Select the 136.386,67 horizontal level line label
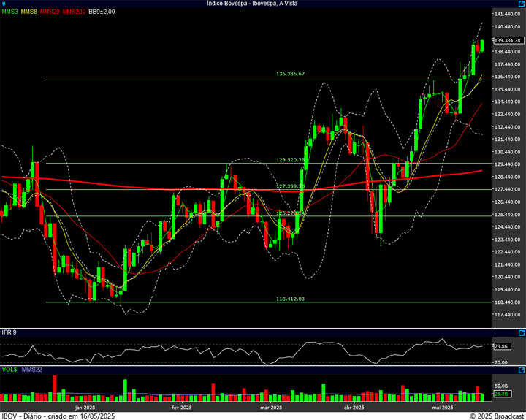Screen dimensions: 526x420 tap(290, 74)
